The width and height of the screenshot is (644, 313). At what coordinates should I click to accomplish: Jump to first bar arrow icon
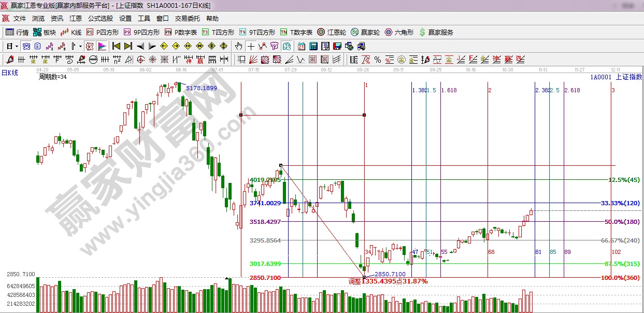116,46
